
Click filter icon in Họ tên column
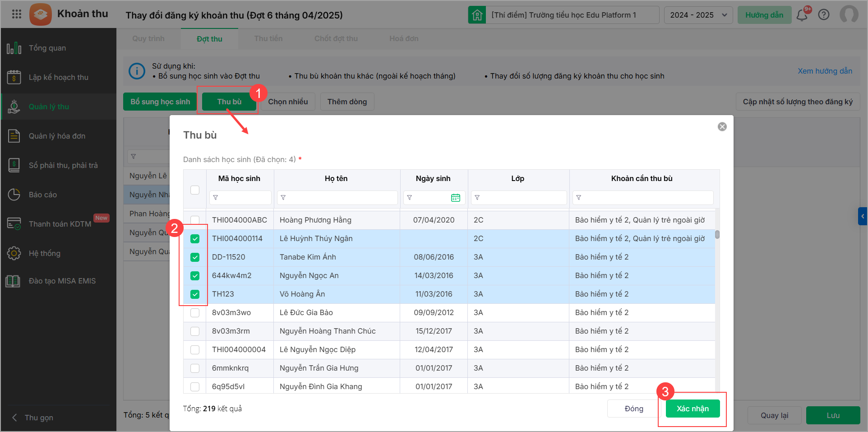coord(283,198)
